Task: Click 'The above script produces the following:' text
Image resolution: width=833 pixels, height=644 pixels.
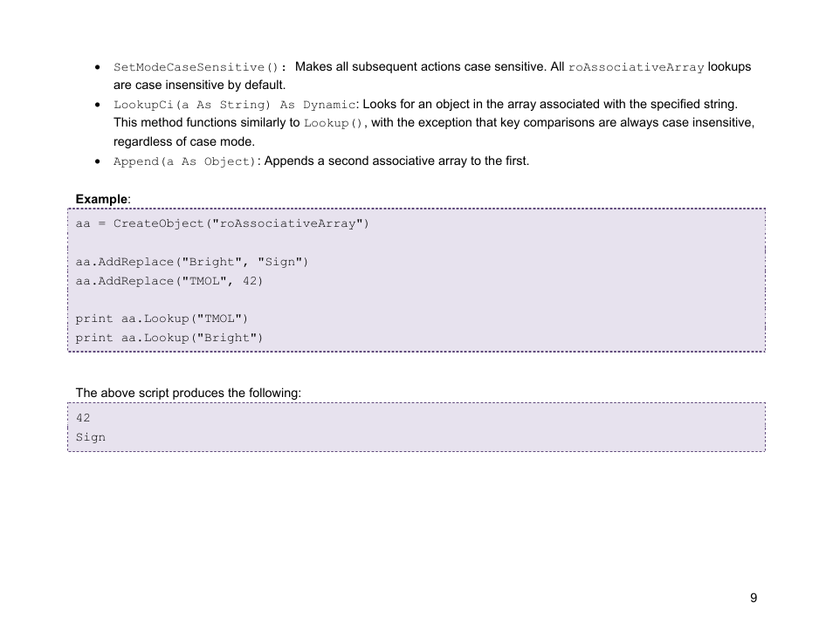Action: [x=188, y=393]
